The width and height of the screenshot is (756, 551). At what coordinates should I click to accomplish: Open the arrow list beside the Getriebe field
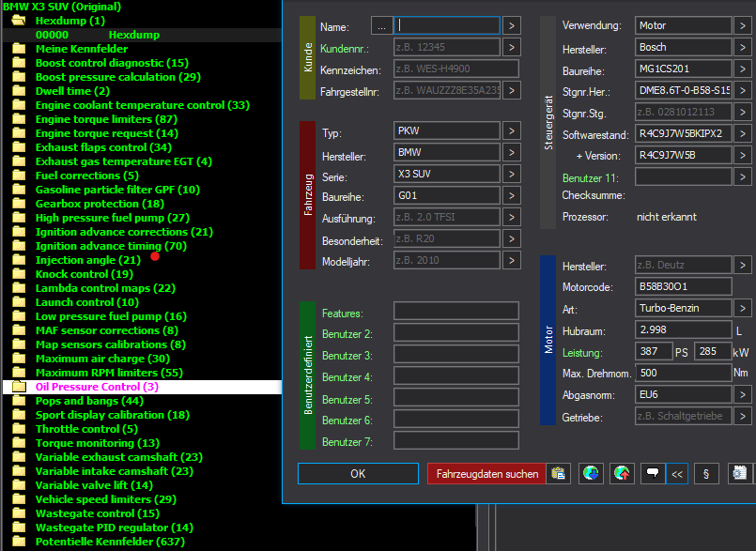pos(743,416)
